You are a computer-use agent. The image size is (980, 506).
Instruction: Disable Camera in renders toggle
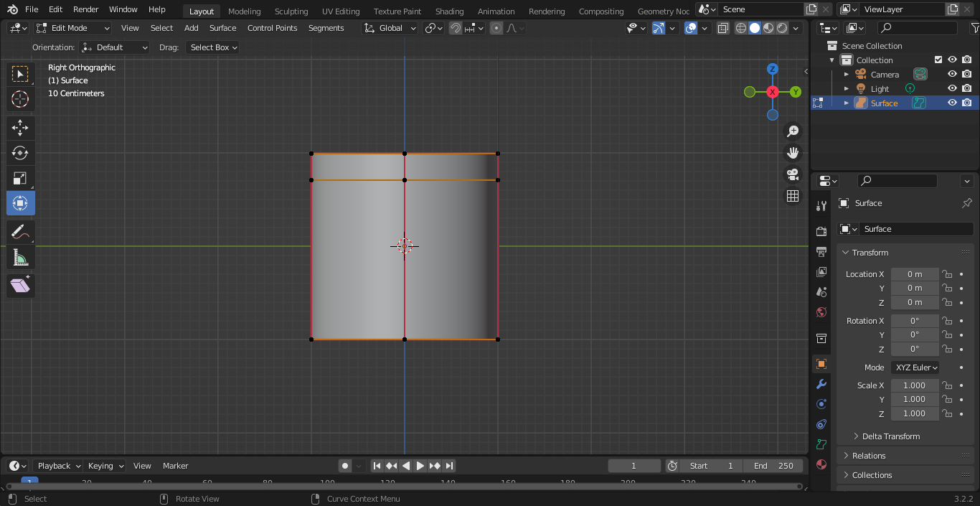[966, 74]
